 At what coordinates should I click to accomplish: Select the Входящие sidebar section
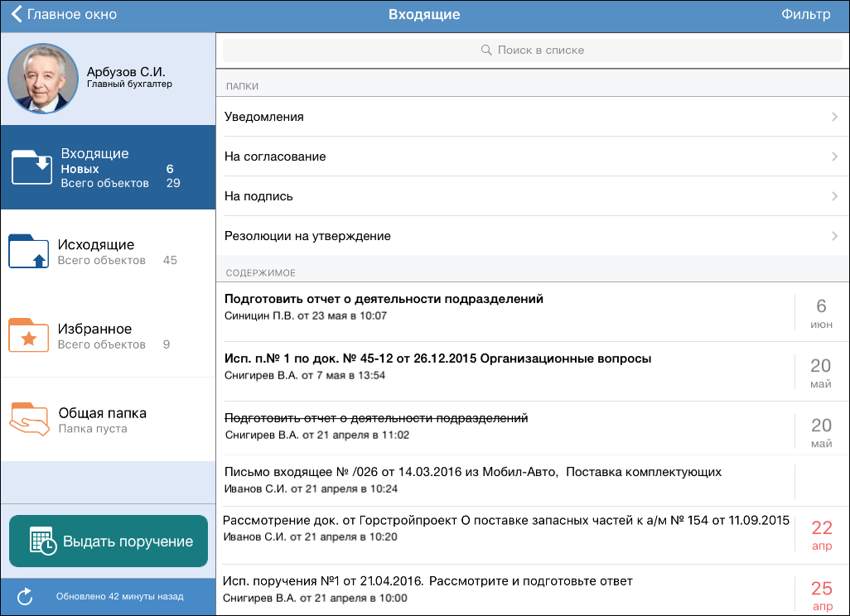point(109,167)
